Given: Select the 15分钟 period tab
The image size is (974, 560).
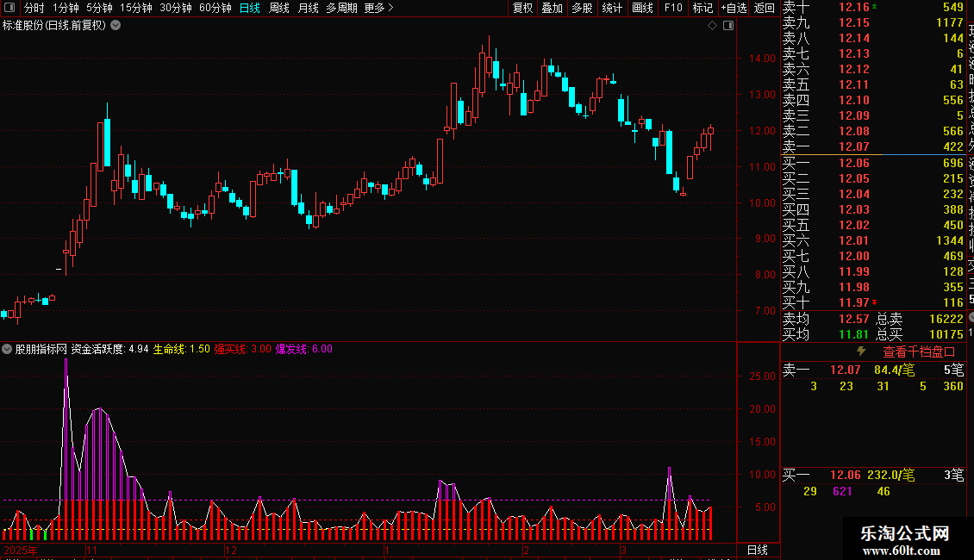Looking at the screenshot, I should coord(136,8).
